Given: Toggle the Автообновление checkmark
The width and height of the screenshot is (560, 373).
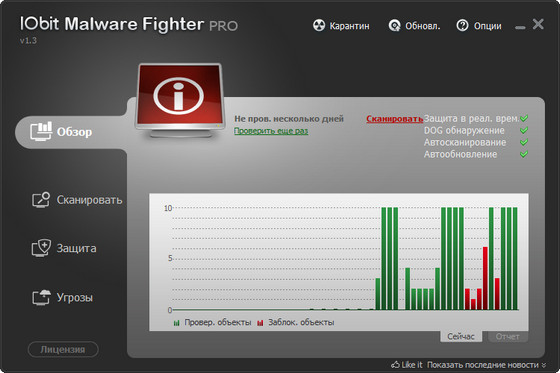Looking at the screenshot, I should tap(524, 154).
